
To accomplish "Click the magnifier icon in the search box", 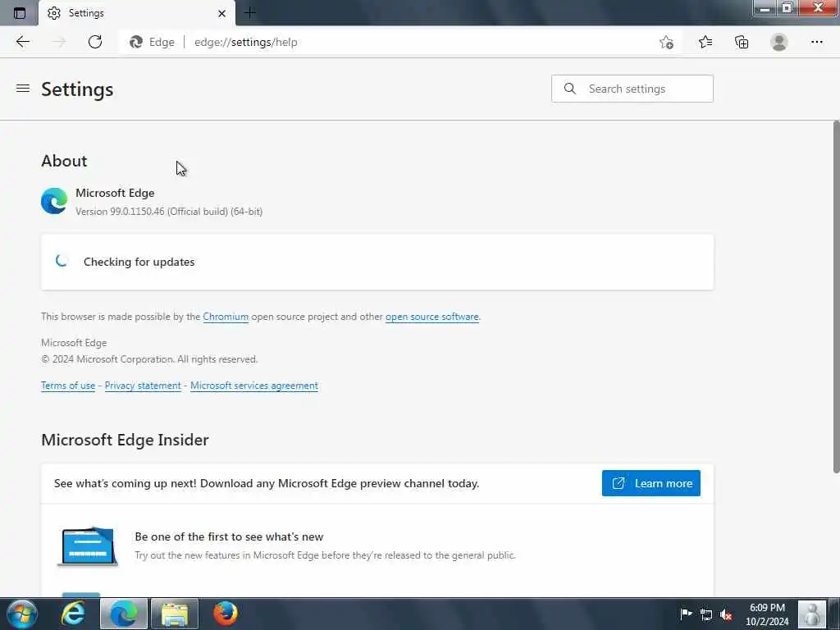I will coord(570,89).
